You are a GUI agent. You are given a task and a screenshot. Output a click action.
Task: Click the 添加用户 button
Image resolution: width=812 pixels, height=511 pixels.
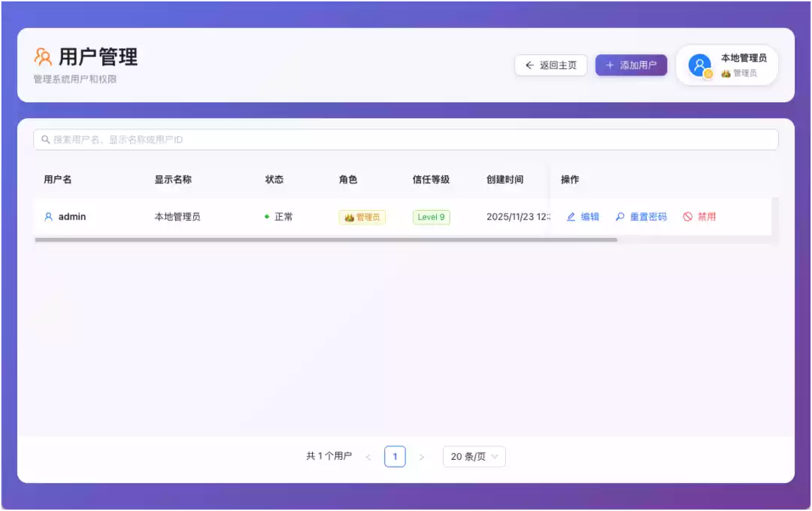coord(631,65)
